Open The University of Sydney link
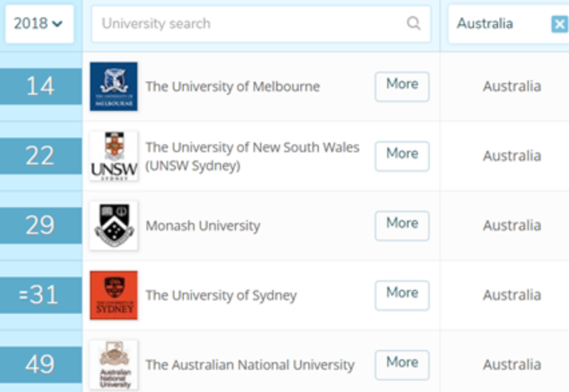This screenshot has width=569, height=392. pyautogui.click(x=221, y=295)
